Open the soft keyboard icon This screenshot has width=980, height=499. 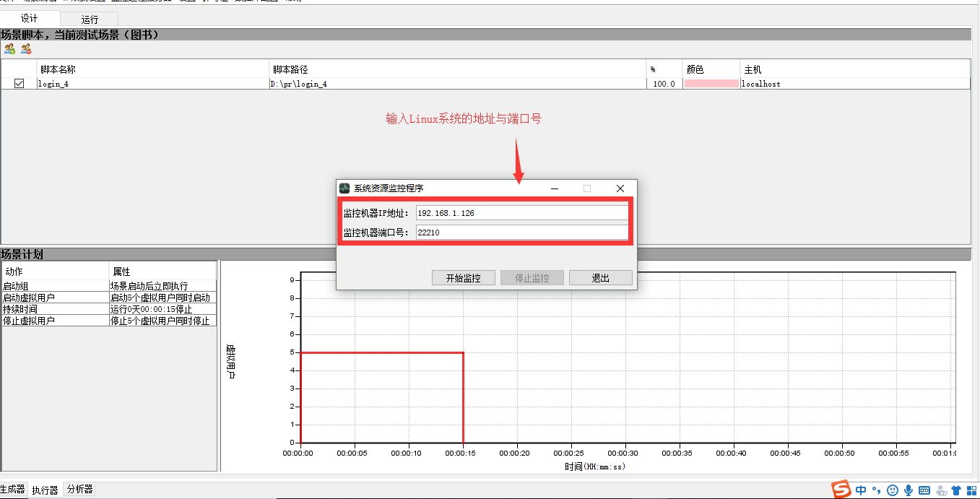[x=924, y=490]
